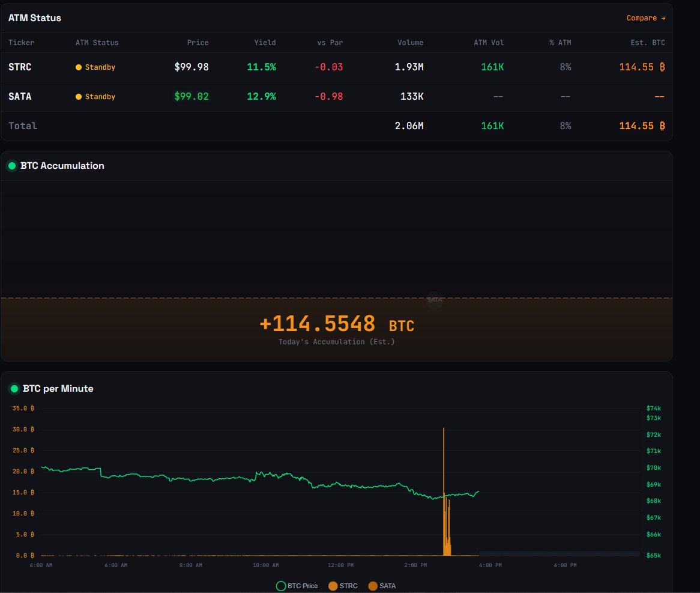Sort the table by the Yield column
The width and height of the screenshot is (700, 593).
[265, 43]
